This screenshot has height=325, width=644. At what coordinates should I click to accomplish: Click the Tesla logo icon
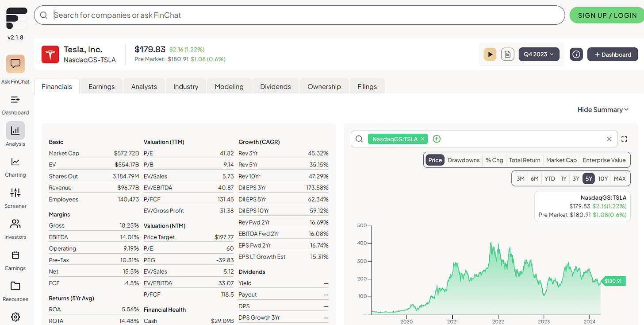pos(50,54)
